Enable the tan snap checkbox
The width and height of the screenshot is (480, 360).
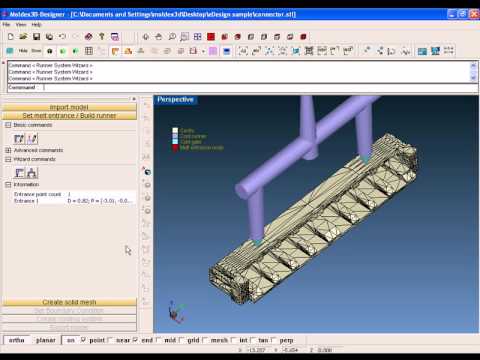click(x=252, y=340)
